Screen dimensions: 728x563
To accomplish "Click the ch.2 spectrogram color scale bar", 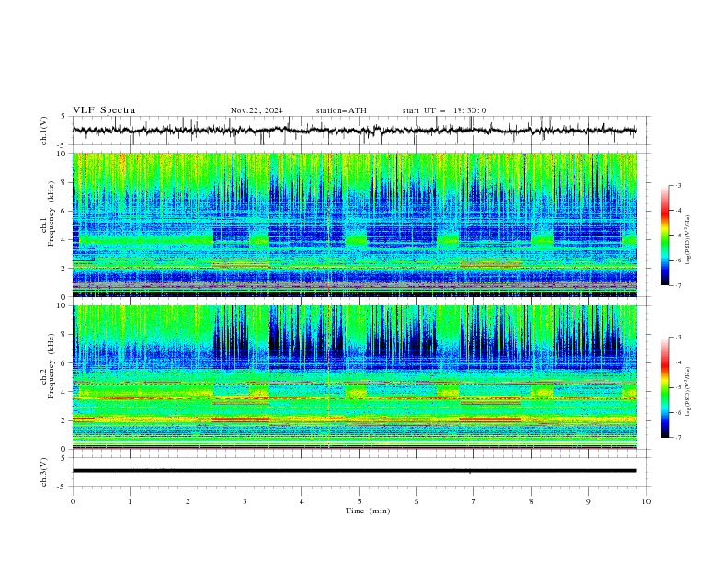I will point(665,387).
